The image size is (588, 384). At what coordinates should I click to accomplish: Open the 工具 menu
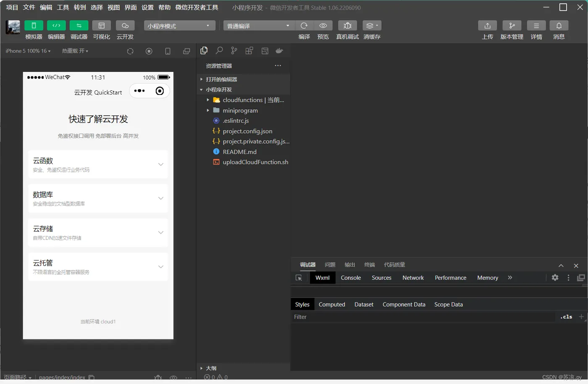point(63,8)
